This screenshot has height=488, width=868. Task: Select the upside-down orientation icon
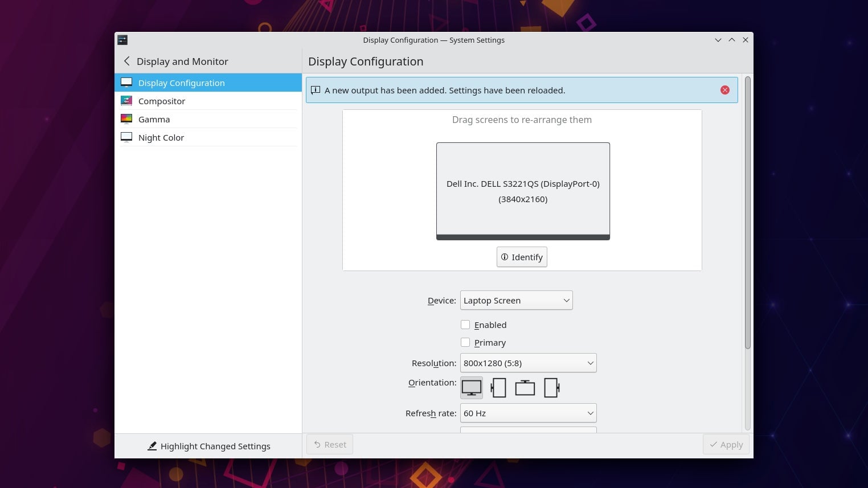click(525, 388)
